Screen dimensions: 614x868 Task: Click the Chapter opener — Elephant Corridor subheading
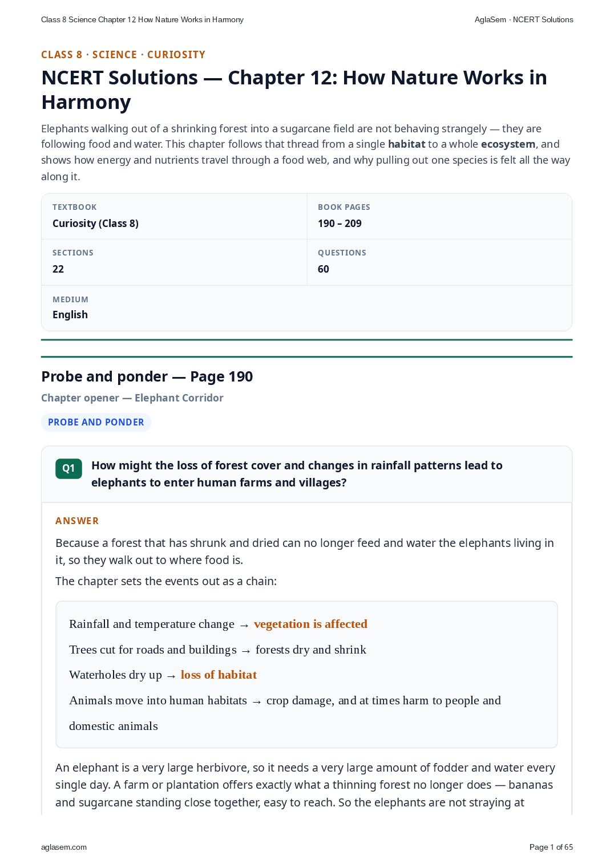click(x=132, y=398)
